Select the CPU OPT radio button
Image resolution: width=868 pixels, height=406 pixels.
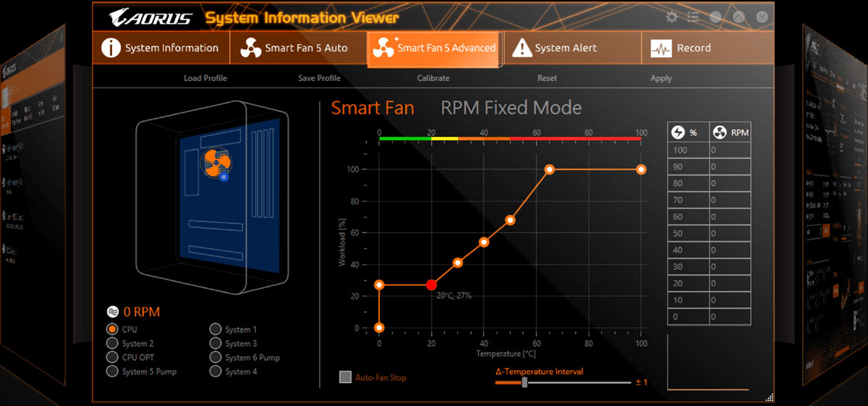coord(112,358)
